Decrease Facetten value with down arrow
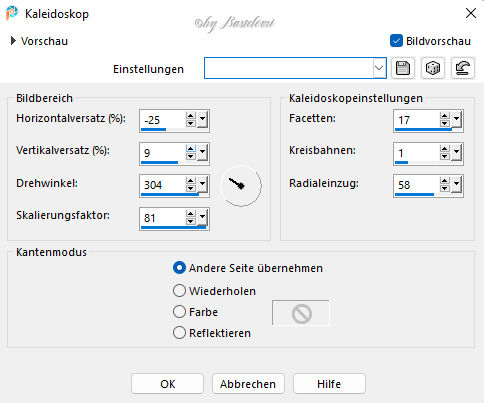484x403 pixels. coord(445,124)
